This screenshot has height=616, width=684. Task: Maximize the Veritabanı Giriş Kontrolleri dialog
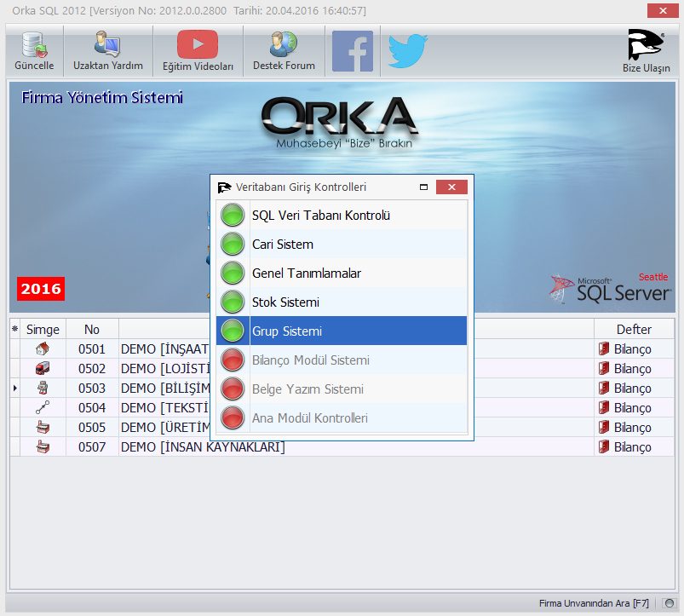423,187
